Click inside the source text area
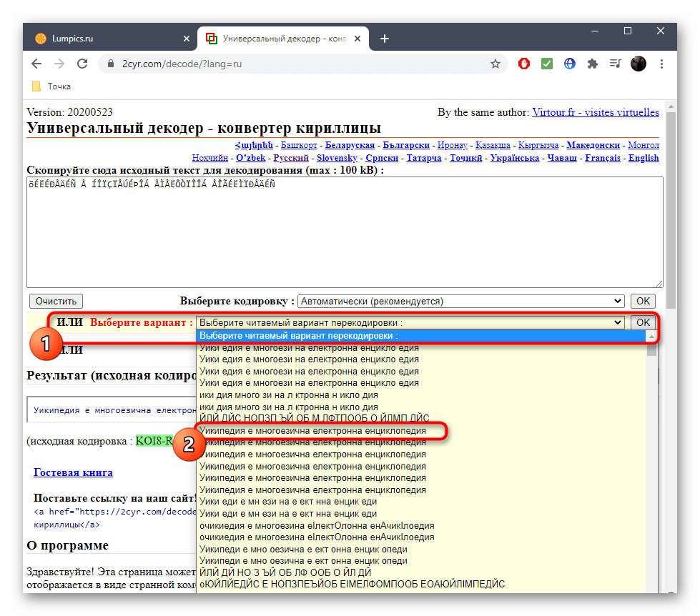This screenshot has width=700, height=616. tap(345, 232)
